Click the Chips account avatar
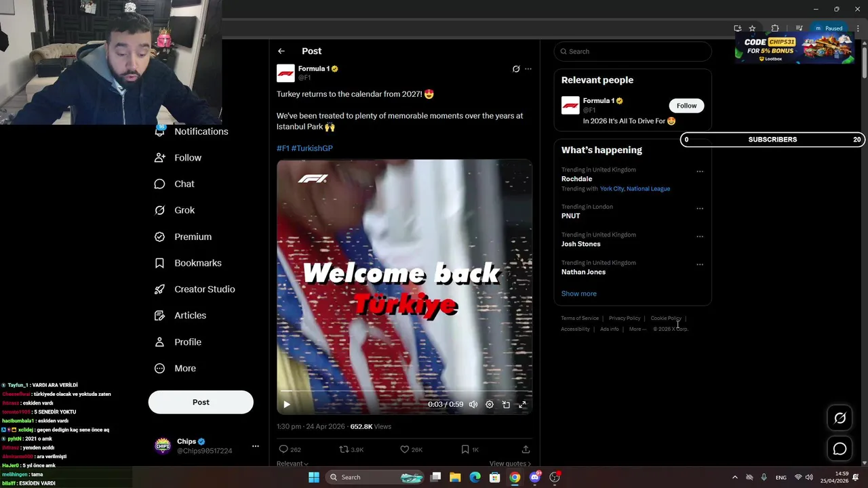 coord(163,446)
